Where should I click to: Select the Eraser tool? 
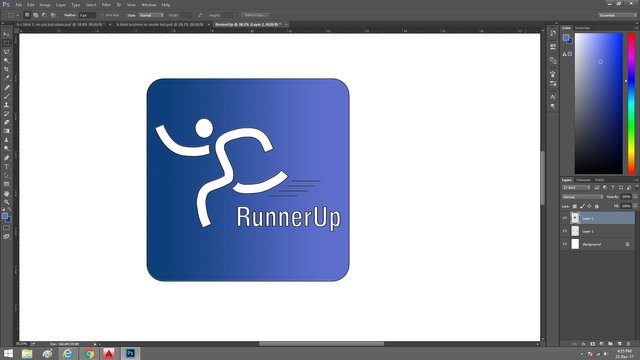coord(6,122)
